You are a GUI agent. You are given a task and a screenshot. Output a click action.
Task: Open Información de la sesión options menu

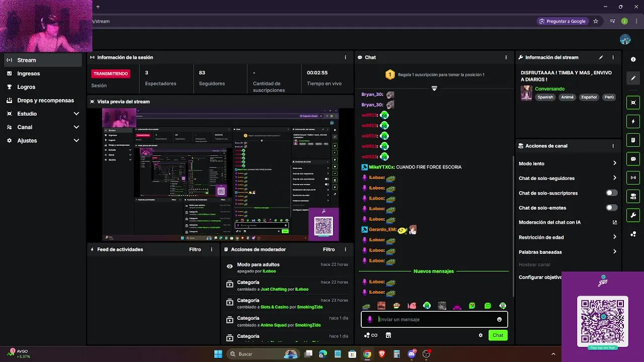345,57
